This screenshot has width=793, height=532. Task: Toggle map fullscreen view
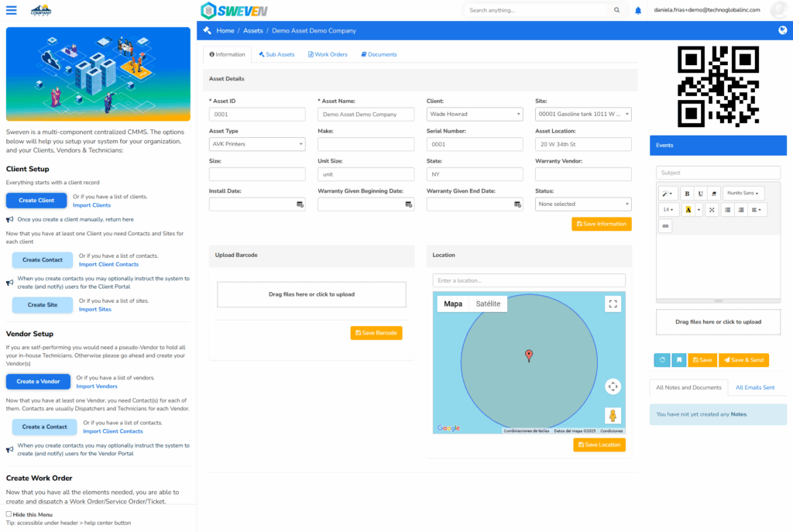pyautogui.click(x=613, y=304)
